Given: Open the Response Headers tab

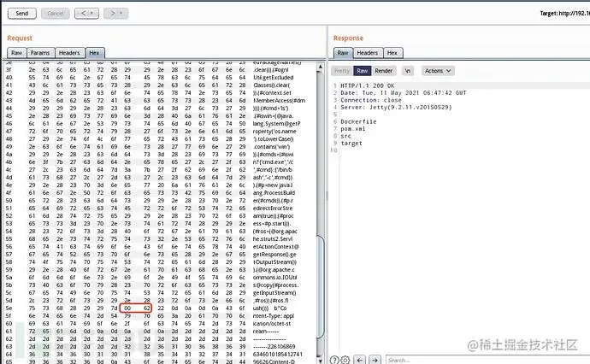Looking at the screenshot, I should 368,53.
